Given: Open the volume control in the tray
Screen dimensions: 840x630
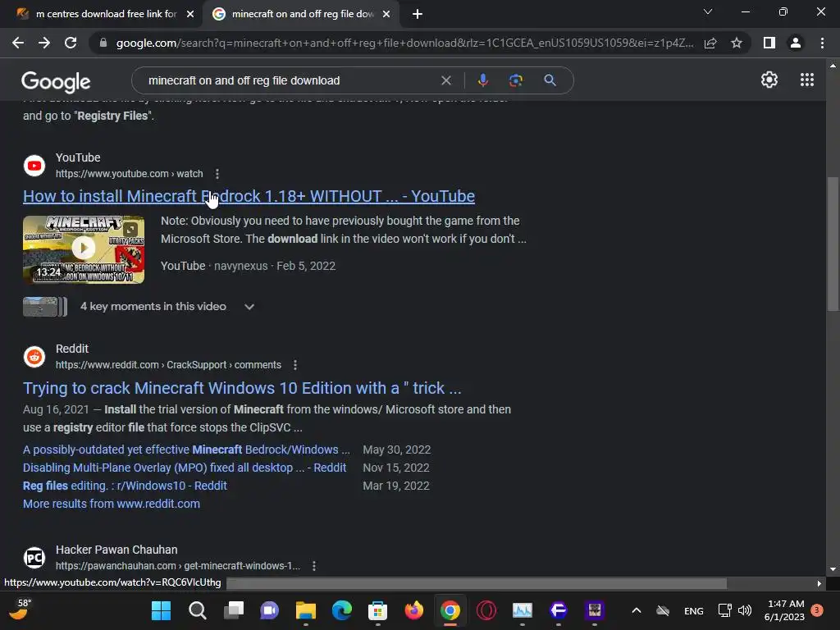Looking at the screenshot, I should pyautogui.click(x=745, y=610).
